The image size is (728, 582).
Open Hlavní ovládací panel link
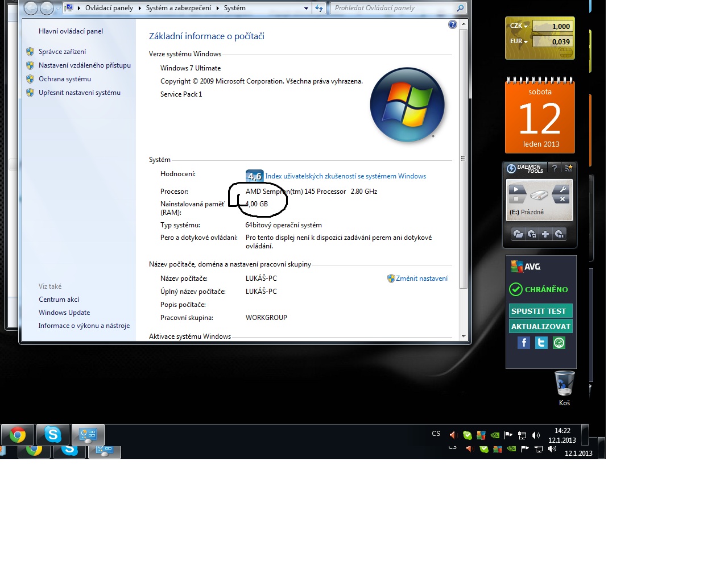pyautogui.click(x=71, y=31)
